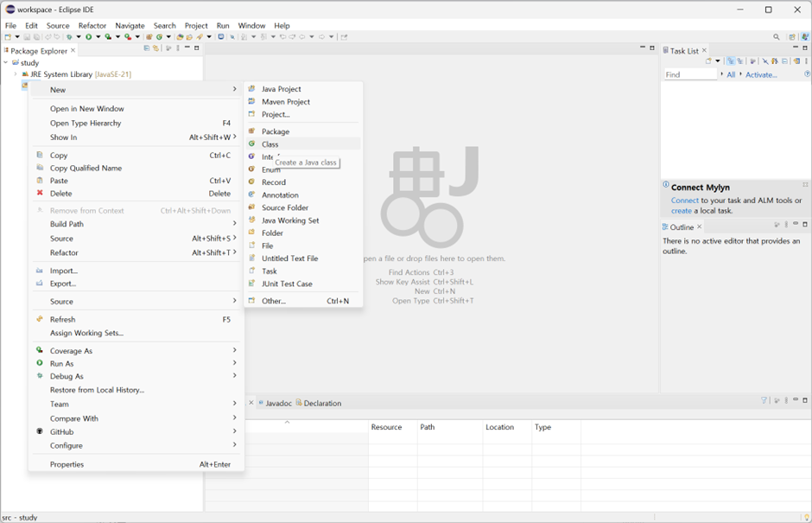Viewport: 812px width, 523px height.
Task: Click the Activate... link in Task List
Action: (761, 74)
